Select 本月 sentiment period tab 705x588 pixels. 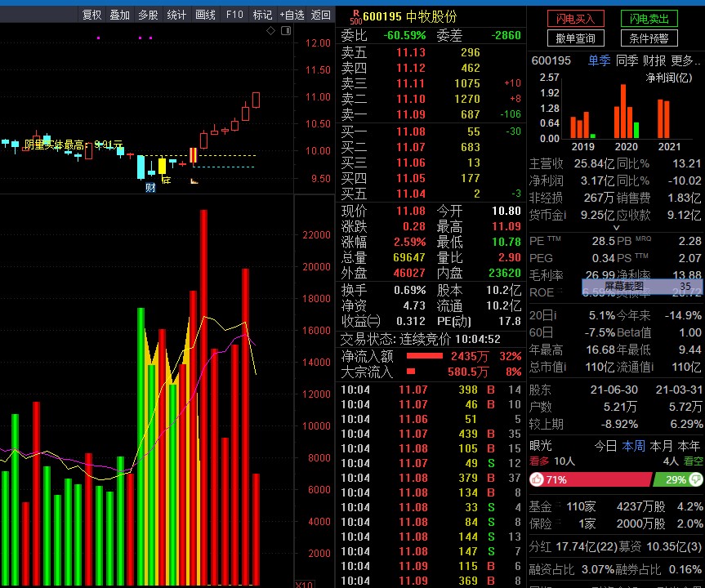click(661, 446)
